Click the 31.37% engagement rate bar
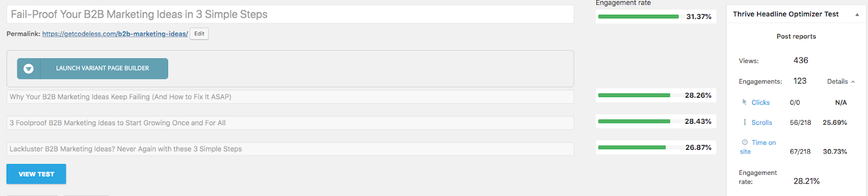This screenshot has width=868, height=196. tap(639, 17)
